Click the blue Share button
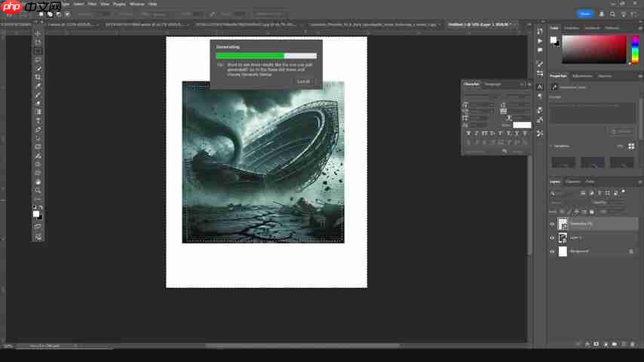Image resolution: width=644 pixels, height=362 pixels. tap(584, 14)
